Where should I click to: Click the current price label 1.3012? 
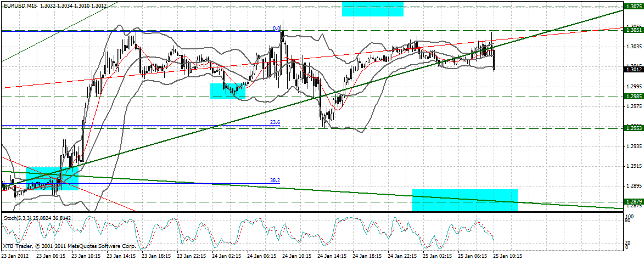[x=634, y=69]
